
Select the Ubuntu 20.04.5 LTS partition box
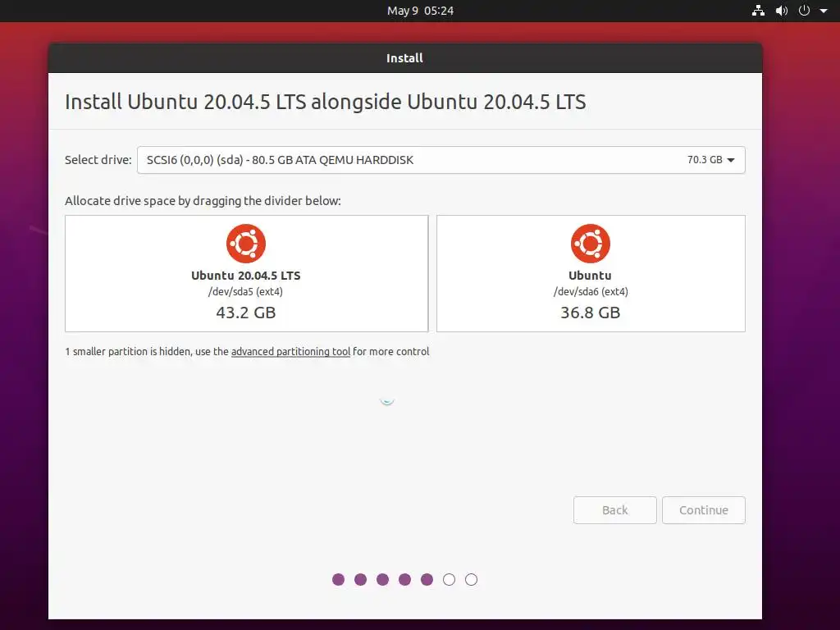tap(246, 273)
